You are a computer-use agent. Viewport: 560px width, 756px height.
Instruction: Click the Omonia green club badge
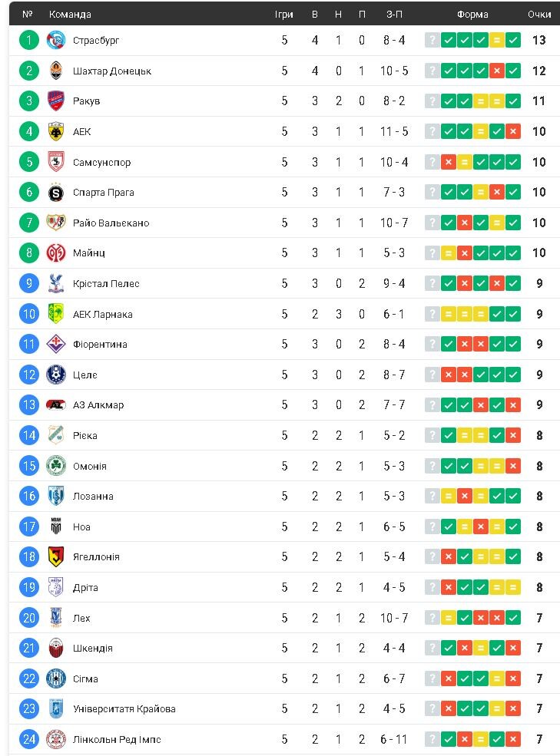click(x=56, y=466)
